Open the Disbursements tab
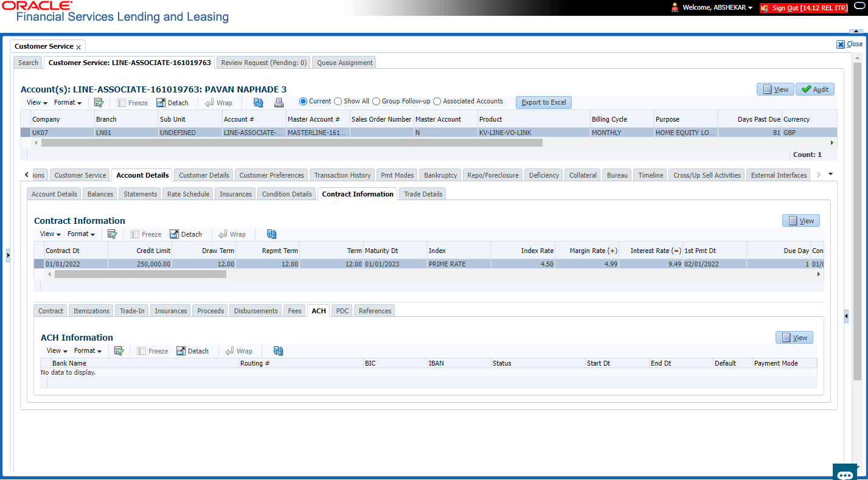Image resolution: width=868 pixels, height=480 pixels. (x=255, y=311)
